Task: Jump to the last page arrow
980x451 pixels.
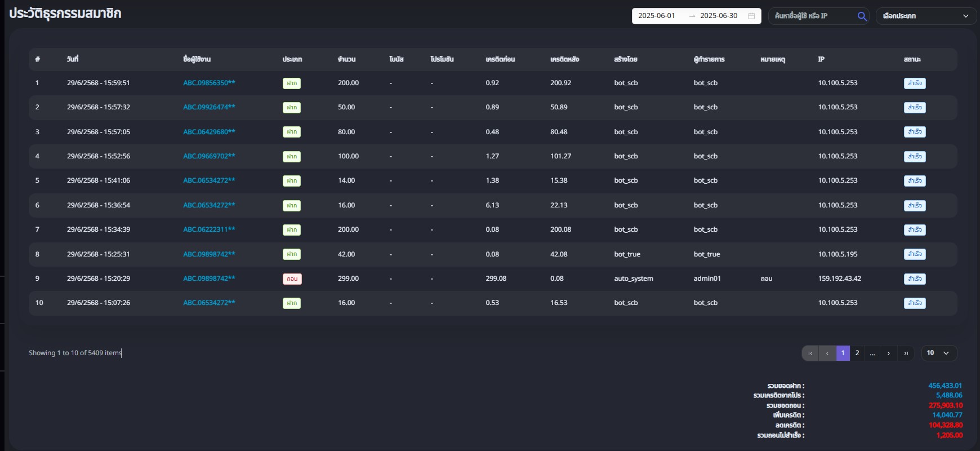Action: pyautogui.click(x=906, y=353)
